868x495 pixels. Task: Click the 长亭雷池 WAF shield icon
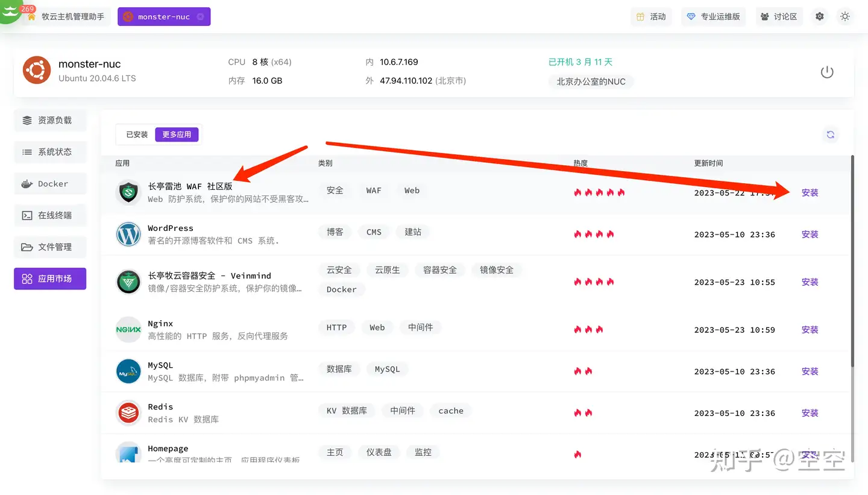click(128, 193)
